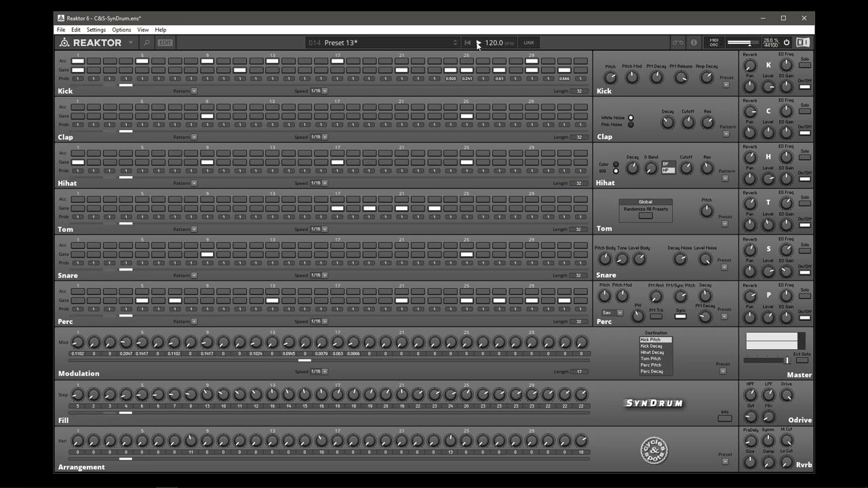
Task: Click the audio engine power icon
Action: [x=787, y=43]
